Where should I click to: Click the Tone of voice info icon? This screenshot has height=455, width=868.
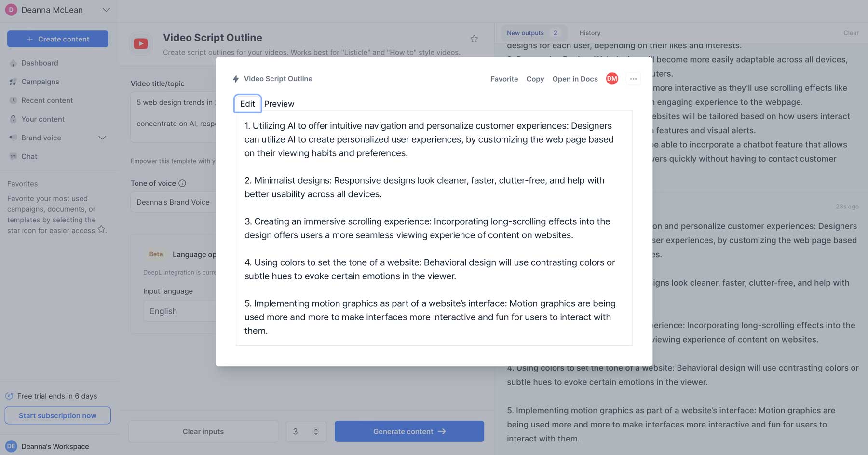point(182,183)
